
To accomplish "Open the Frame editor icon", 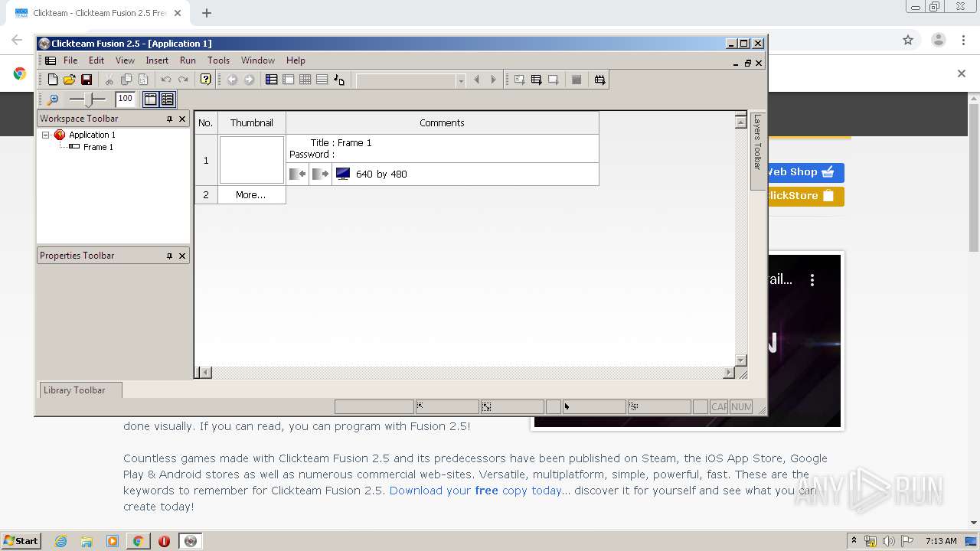I will tap(289, 80).
